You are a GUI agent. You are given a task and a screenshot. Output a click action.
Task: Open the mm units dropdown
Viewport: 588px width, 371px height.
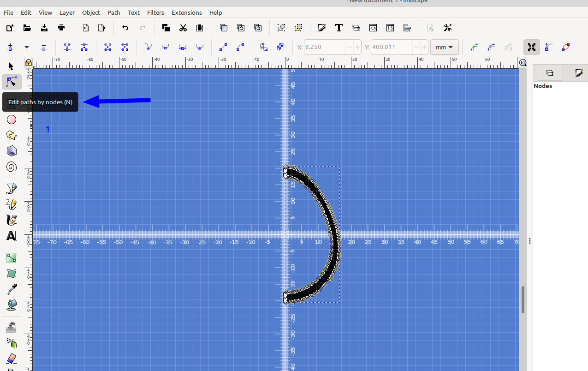444,47
